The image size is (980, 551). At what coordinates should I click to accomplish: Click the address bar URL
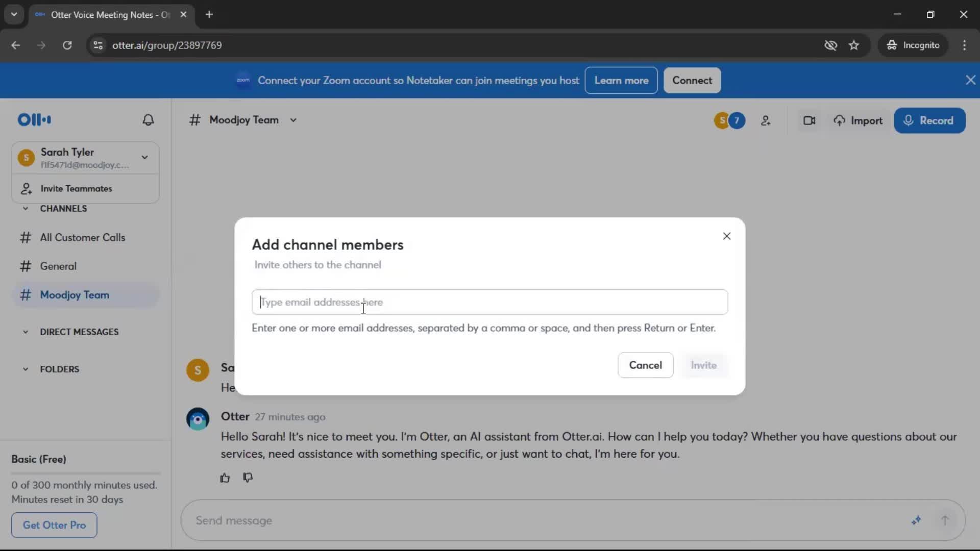[x=167, y=45]
